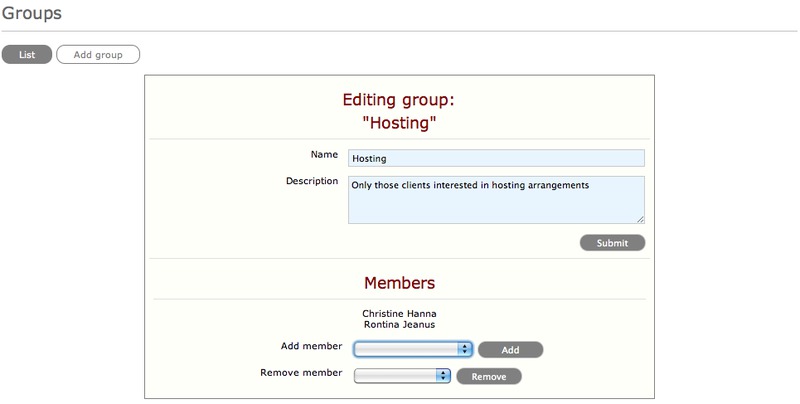Open the Add group tab

[x=98, y=55]
